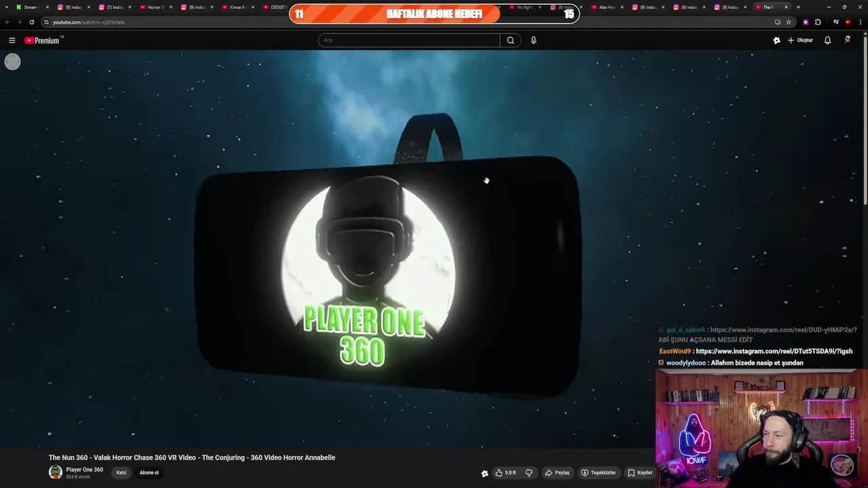Save video with Kaydet button

tap(639, 473)
